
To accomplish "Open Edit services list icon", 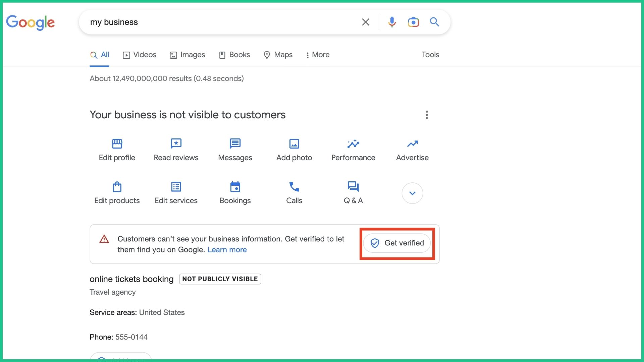I will (x=176, y=187).
